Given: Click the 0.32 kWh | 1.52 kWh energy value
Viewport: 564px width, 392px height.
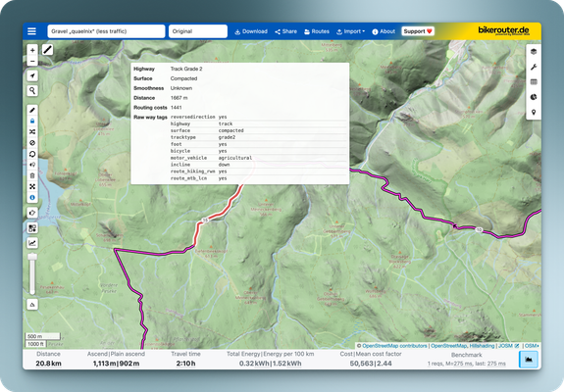Looking at the screenshot, I should [x=270, y=364].
